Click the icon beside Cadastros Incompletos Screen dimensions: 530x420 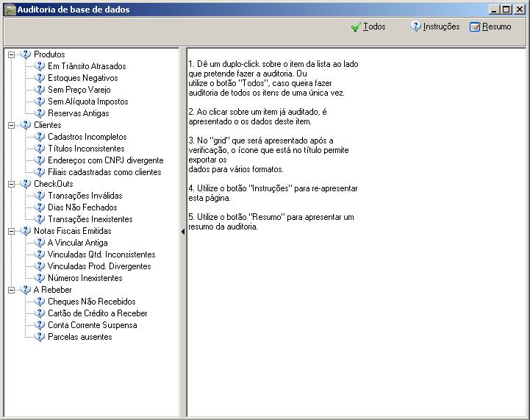tap(39, 137)
